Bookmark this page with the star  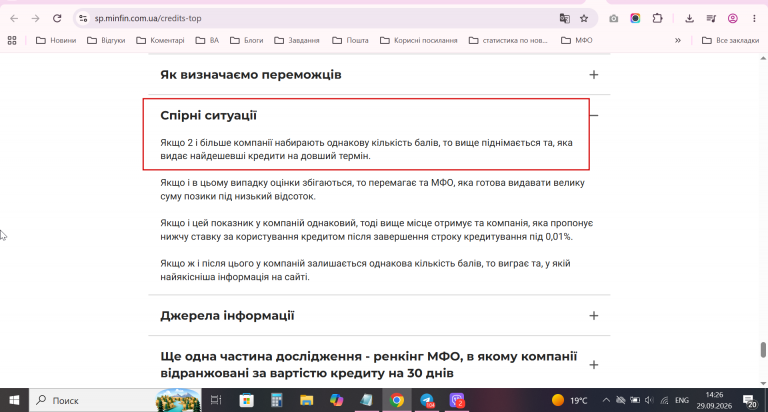[584, 18]
